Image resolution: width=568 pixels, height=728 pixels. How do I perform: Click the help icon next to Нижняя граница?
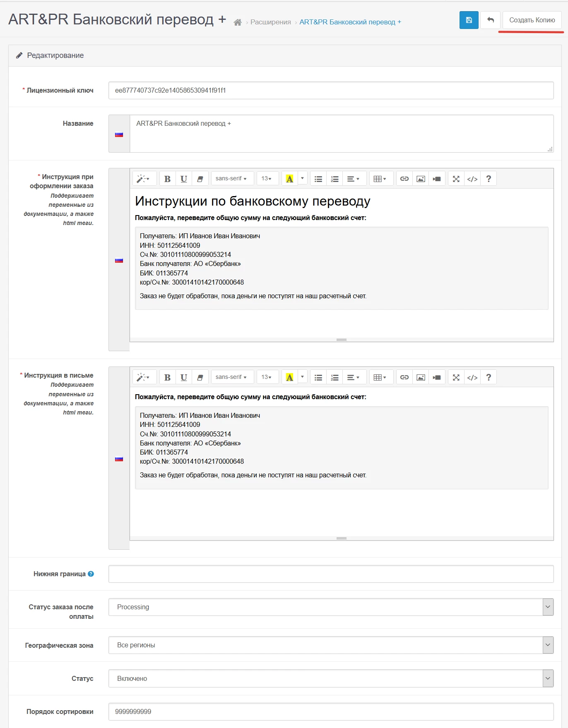[91, 574]
